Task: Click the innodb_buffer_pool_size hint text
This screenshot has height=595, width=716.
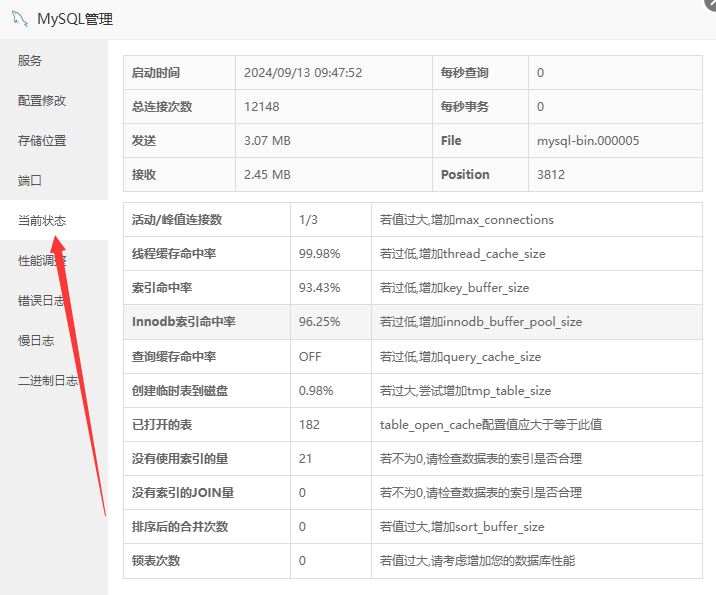Action: pyautogui.click(x=481, y=322)
